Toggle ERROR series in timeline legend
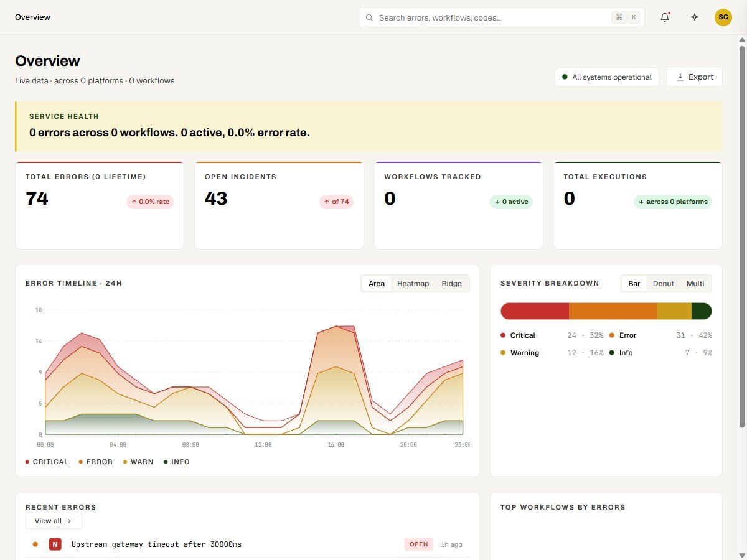Screen dimensions: 747x560 pos(96,462)
